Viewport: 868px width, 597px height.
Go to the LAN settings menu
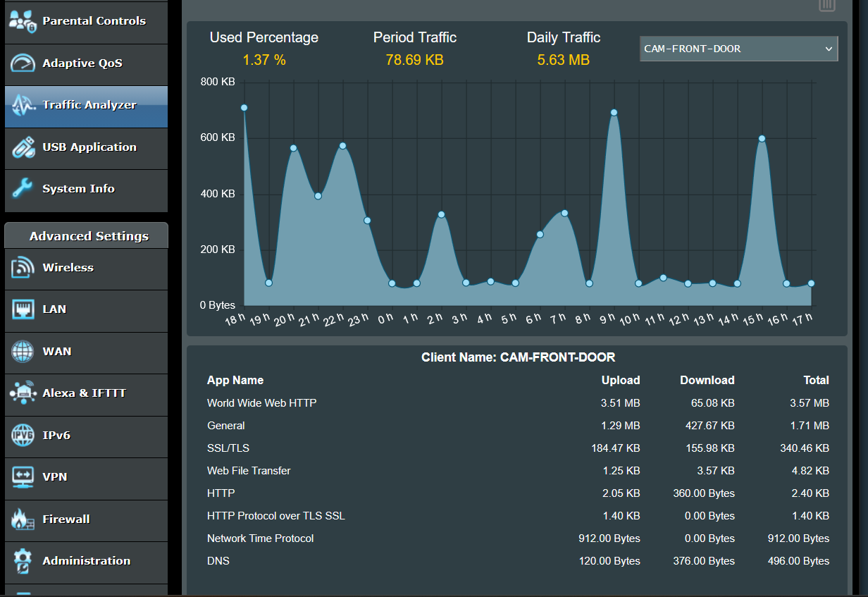tap(54, 309)
